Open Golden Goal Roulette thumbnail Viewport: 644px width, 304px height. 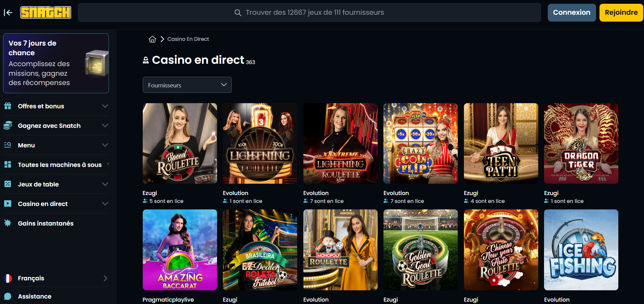420,250
